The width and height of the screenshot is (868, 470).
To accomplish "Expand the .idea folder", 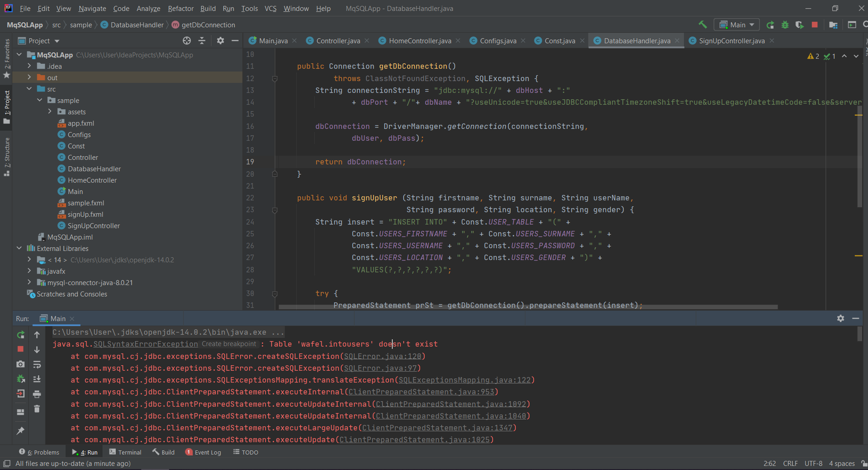I will click(29, 66).
